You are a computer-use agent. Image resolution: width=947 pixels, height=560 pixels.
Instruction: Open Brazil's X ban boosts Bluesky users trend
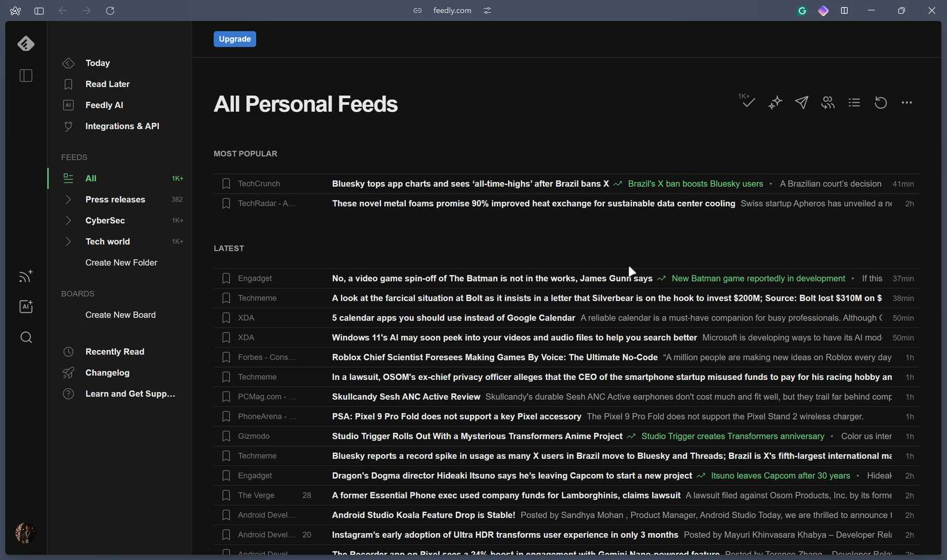tap(695, 184)
